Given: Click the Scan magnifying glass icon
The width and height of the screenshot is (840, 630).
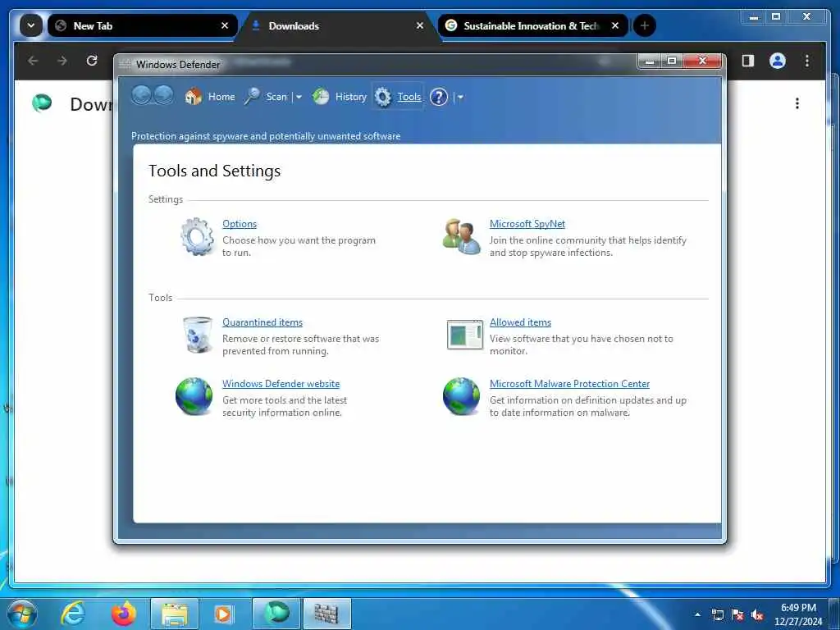Looking at the screenshot, I should tap(252, 97).
